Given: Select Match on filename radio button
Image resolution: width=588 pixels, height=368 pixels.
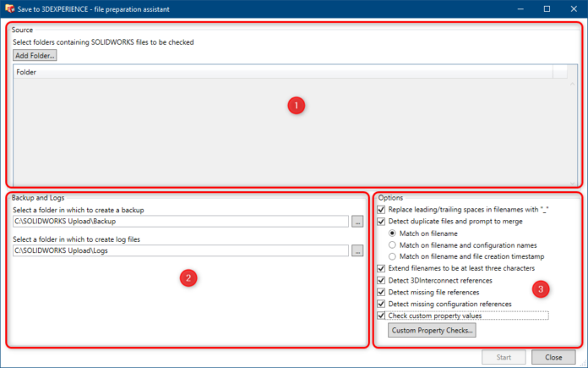Looking at the screenshot, I should [x=392, y=233].
